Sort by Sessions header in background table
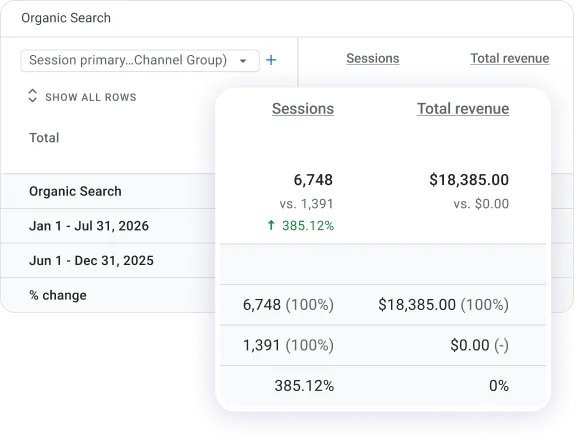The height and width of the screenshot is (445, 582). tap(373, 58)
